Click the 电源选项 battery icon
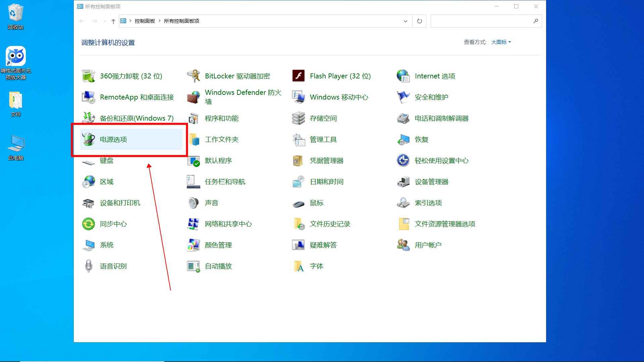The width and height of the screenshot is (644, 362). point(89,139)
